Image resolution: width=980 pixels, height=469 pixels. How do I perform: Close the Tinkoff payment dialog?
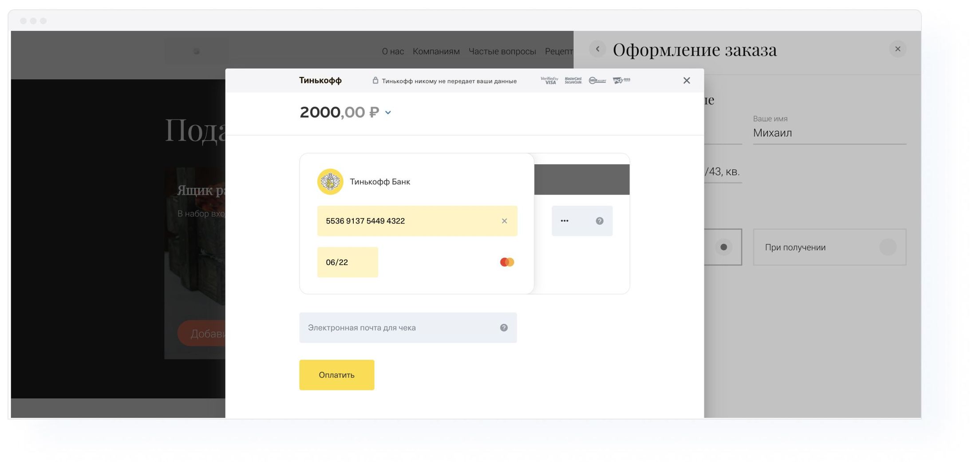pyautogui.click(x=686, y=80)
